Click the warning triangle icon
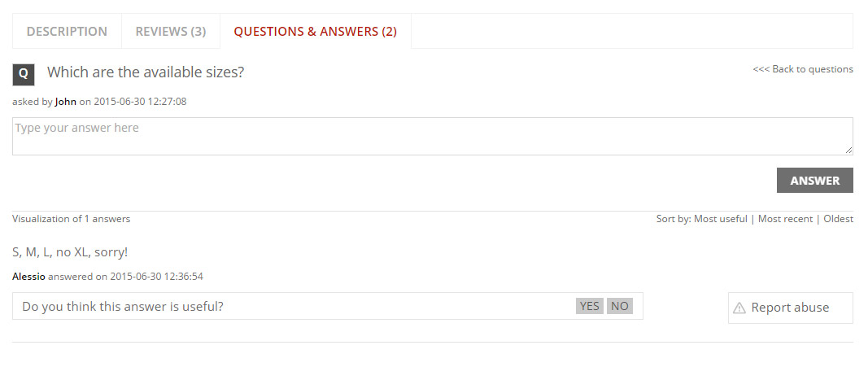Image resolution: width=868 pixels, height=367 pixels. pos(739,308)
